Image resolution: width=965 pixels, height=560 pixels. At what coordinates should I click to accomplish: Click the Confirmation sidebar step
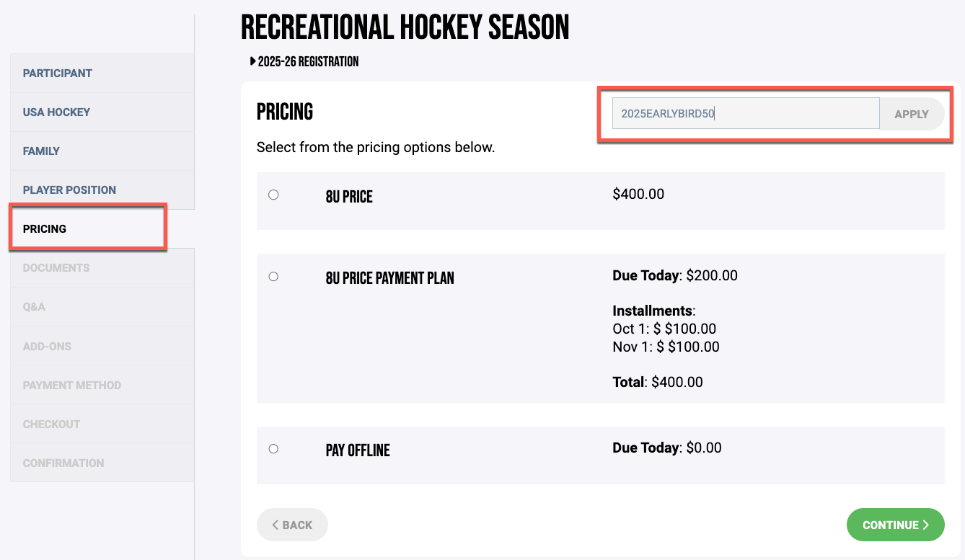[63, 463]
